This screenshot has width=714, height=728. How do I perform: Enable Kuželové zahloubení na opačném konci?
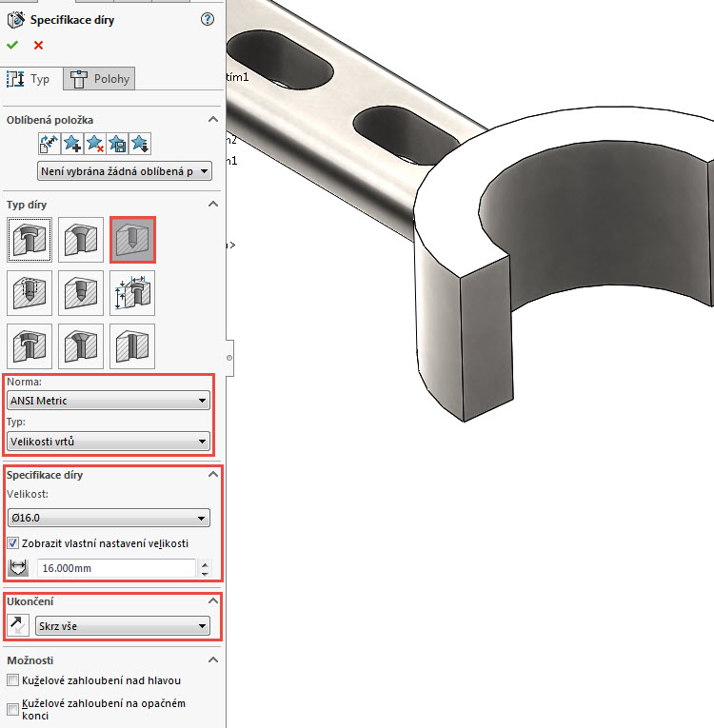12,709
